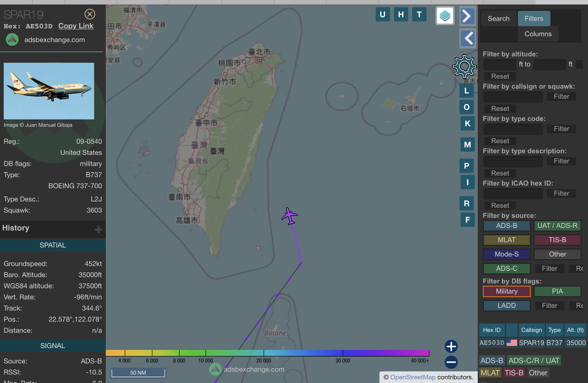Select the SPAR19 row in aircraft table
Image resolution: width=588 pixels, height=383 pixels.
point(533,343)
